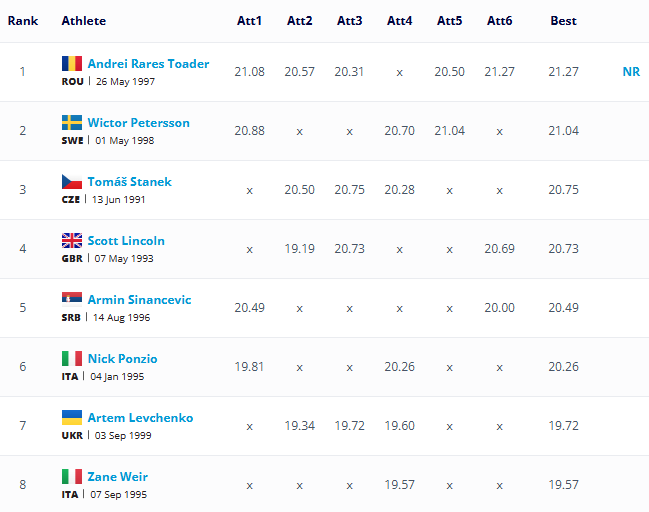Screen dimensions: 649x512
Task: Click the Sweden flag icon
Action: pyautogui.click(x=71, y=123)
